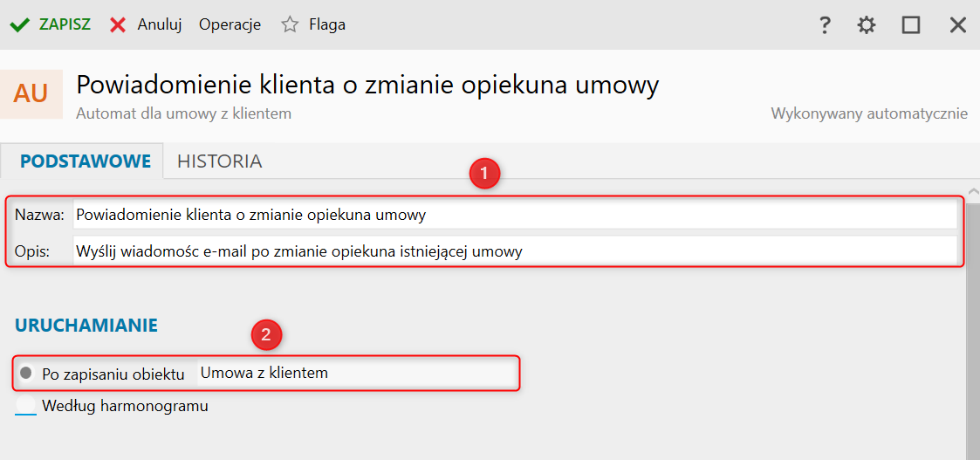Open the Operacje menu
980x460 pixels.
[x=230, y=24]
